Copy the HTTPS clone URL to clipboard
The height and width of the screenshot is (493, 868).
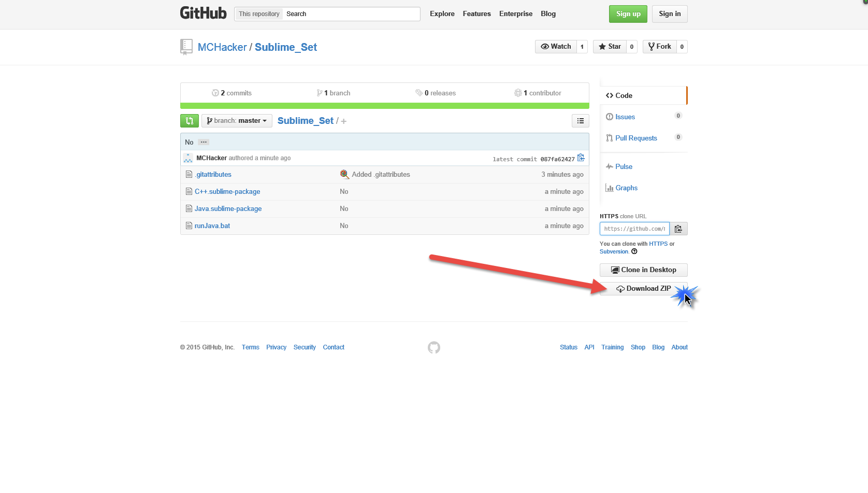coord(678,229)
